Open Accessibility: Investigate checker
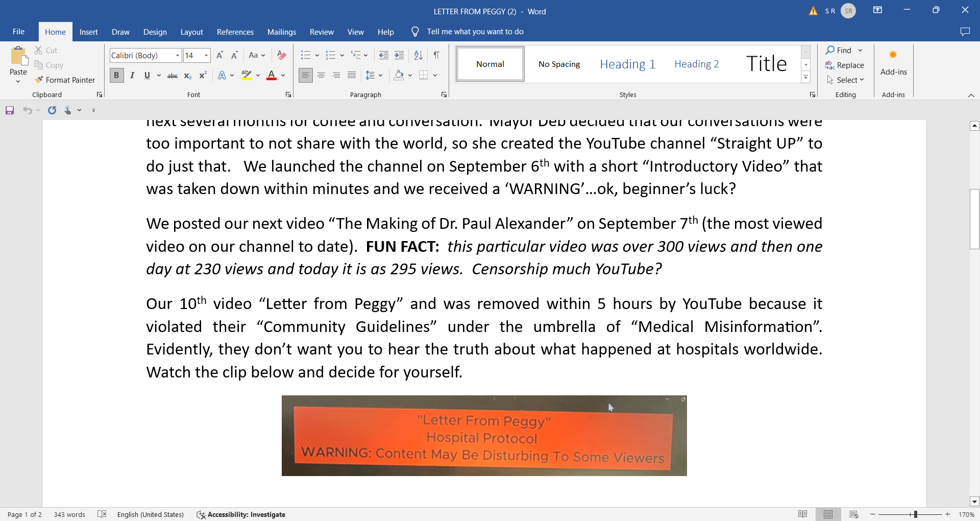Viewport: 980px width, 521px height. coord(241,514)
